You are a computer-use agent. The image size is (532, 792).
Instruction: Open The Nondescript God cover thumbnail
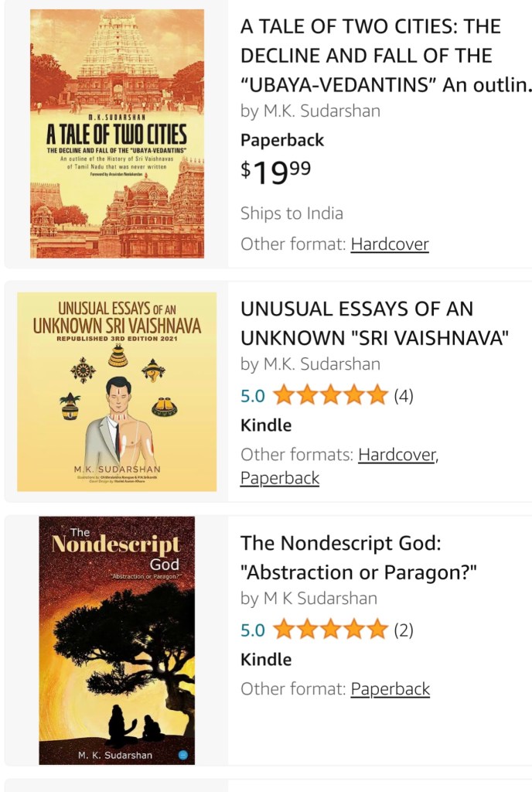117,640
